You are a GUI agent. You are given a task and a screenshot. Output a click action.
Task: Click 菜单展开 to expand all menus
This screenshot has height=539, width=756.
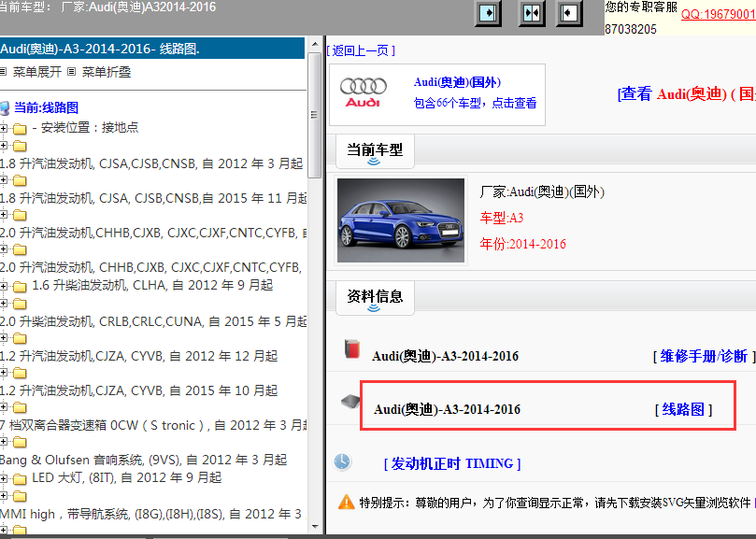(37, 72)
